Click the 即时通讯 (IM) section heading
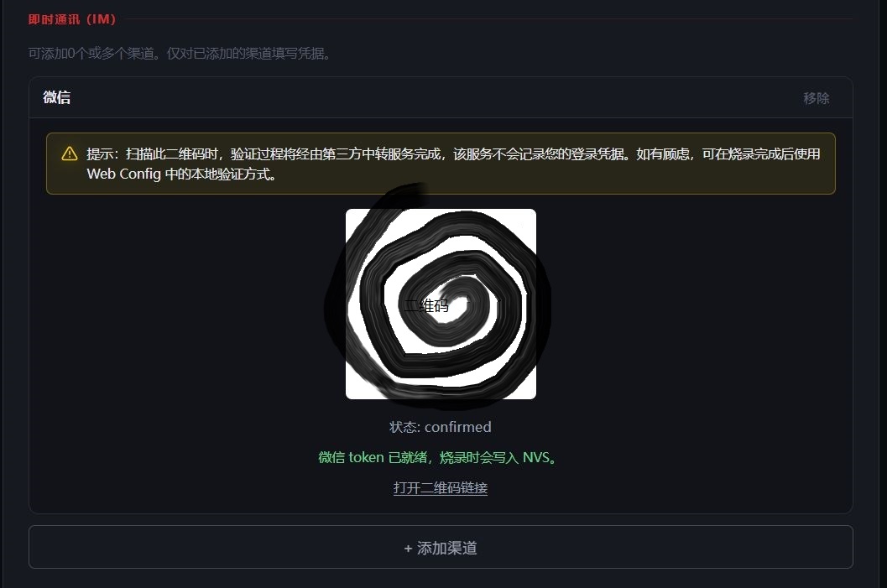This screenshot has height=588, width=887. (72, 19)
